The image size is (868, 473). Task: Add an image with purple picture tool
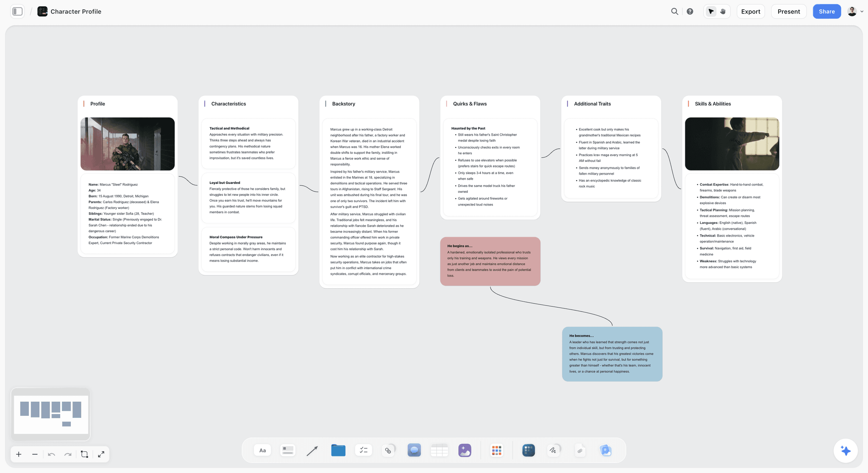point(465,450)
